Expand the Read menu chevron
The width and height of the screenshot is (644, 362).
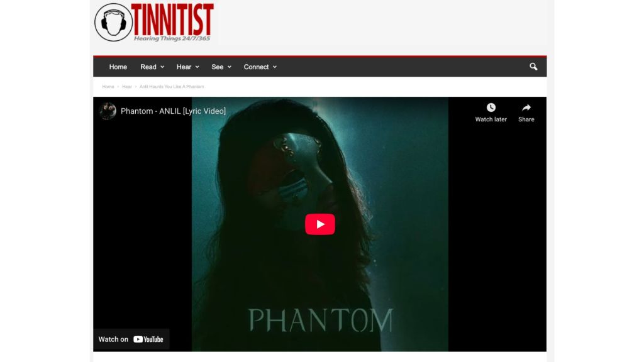pos(162,67)
